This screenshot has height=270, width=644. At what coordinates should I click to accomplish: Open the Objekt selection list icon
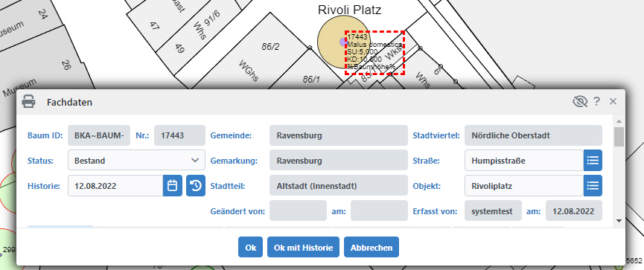click(x=593, y=185)
